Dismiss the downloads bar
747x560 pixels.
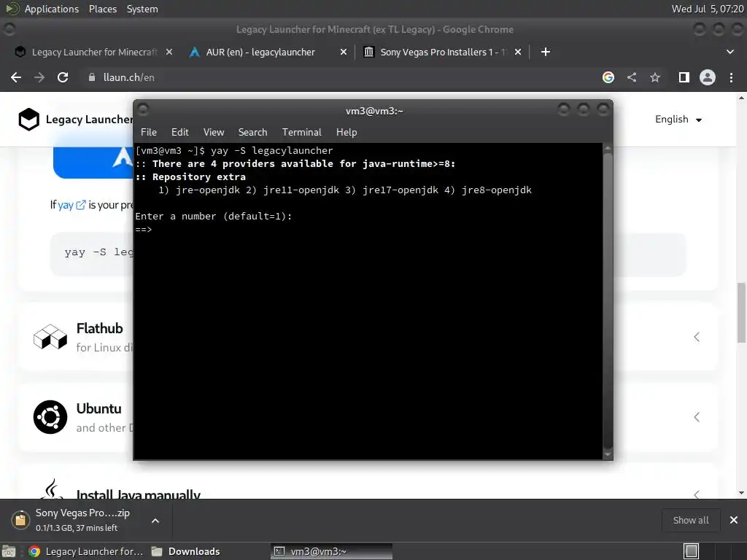point(734,520)
